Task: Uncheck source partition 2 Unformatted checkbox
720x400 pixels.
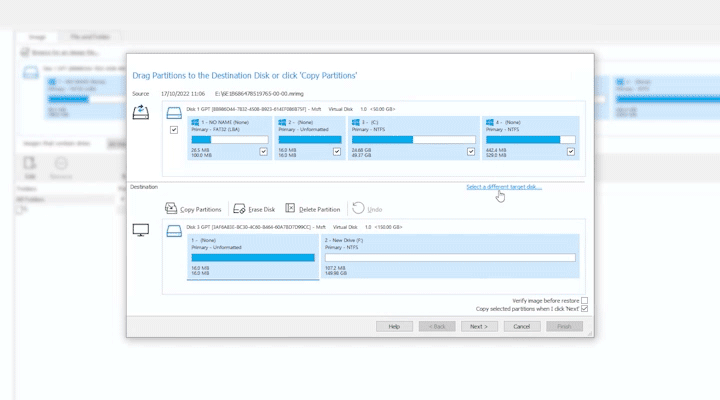Action: pos(337,152)
